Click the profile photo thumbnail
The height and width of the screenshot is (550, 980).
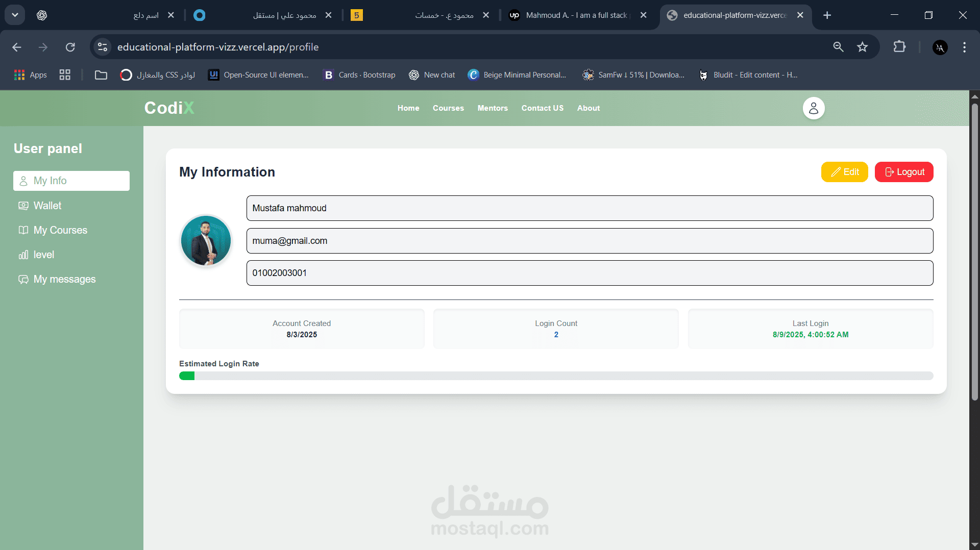pos(206,240)
